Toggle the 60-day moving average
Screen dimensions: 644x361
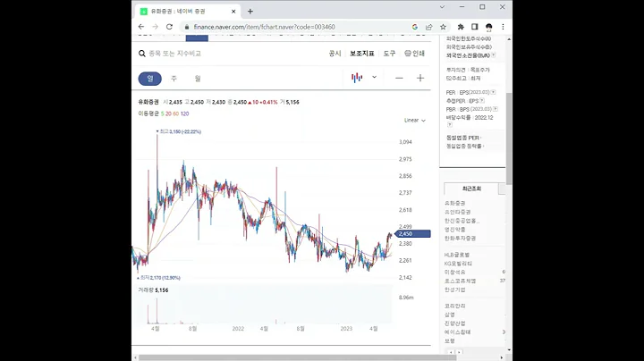(x=176, y=113)
